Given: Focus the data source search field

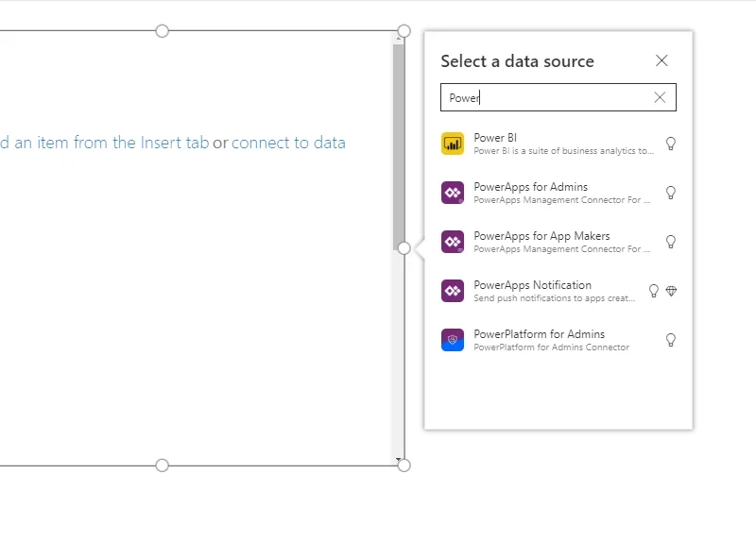Looking at the screenshot, I should 558,97.
